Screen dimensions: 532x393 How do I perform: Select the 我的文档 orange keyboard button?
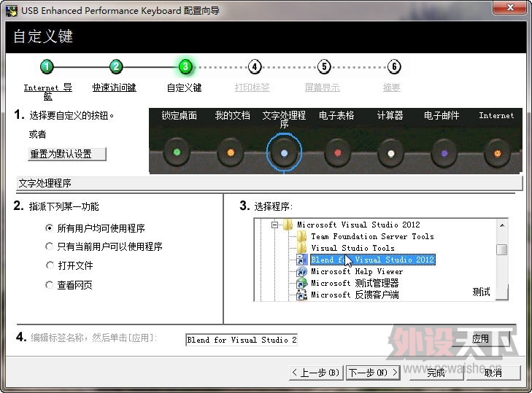[x=231, y=152]
